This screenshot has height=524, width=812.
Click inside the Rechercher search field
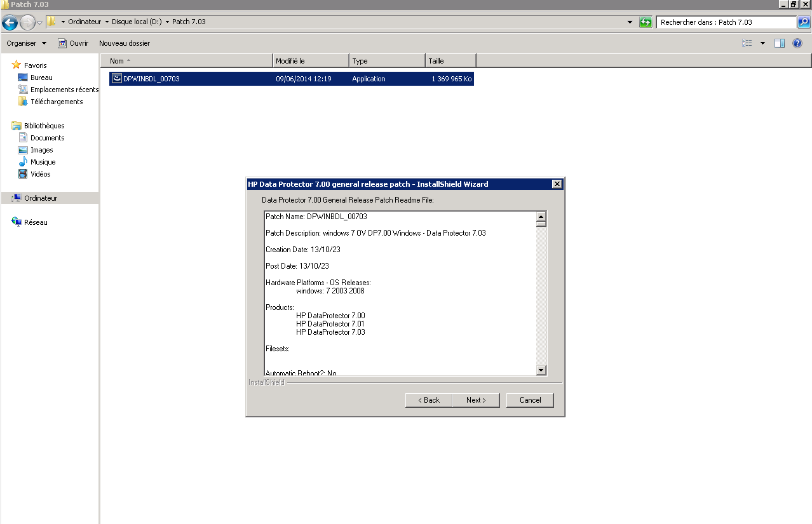724,22
